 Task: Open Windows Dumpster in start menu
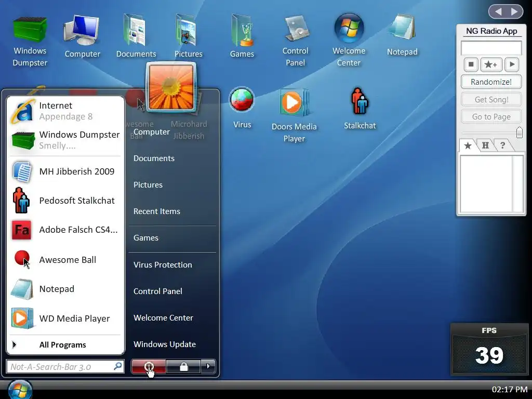(65, 140)
